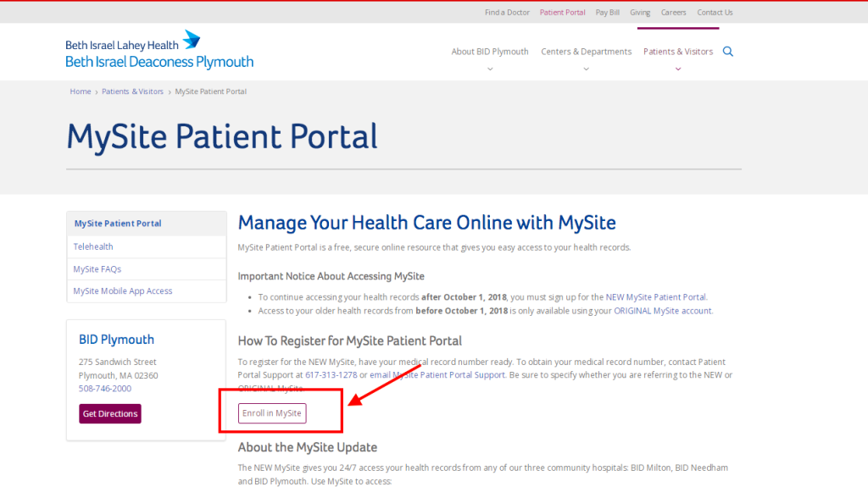868x498 pixels.
Task: Open About BID Plymouth menu
Action: 490,52
